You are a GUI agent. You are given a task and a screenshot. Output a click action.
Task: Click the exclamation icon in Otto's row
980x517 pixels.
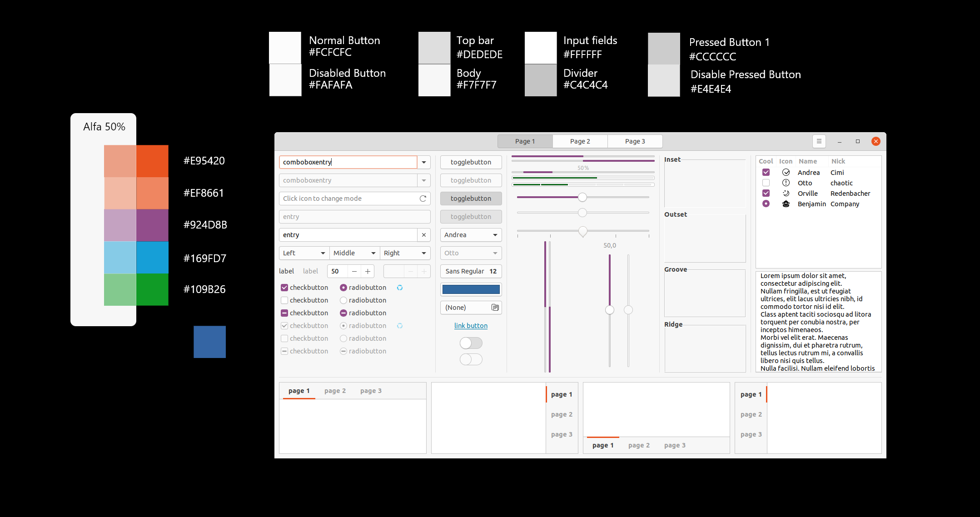(x=786, y=183)
